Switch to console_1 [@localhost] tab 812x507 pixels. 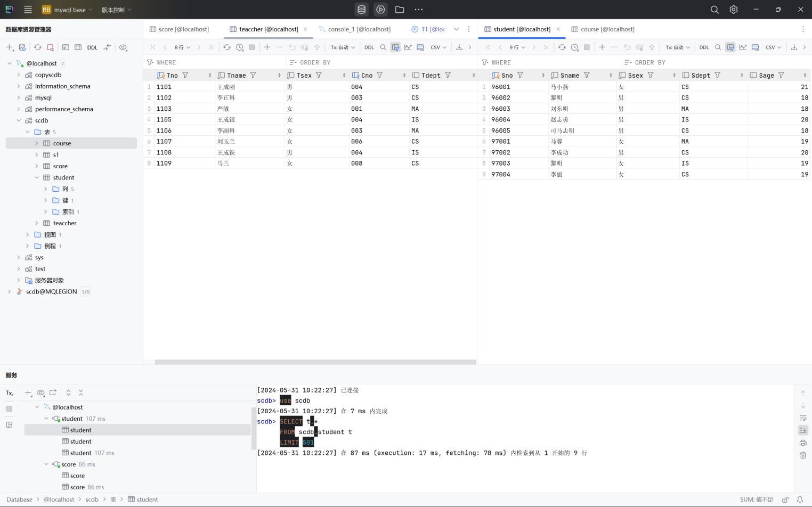pyautogui.click(x=355, y=29)
